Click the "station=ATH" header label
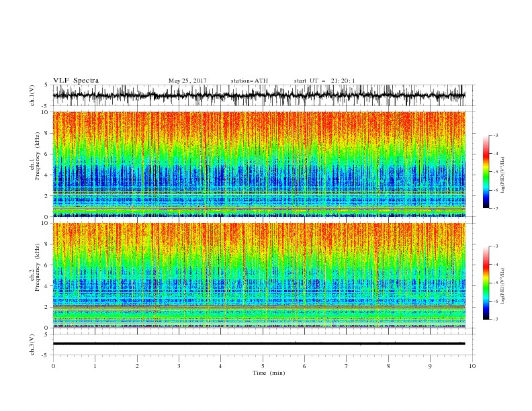The image size is (532, 411). pos(249,81)
